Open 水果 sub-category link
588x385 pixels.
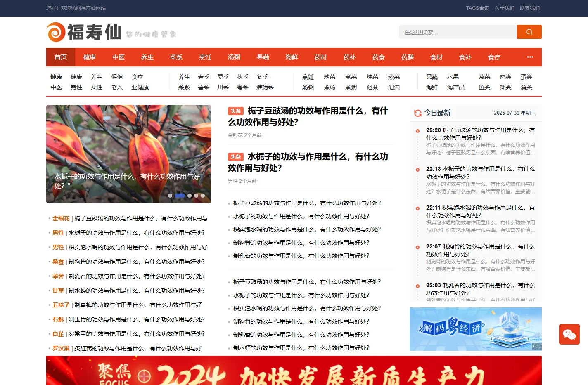(453, 77)
